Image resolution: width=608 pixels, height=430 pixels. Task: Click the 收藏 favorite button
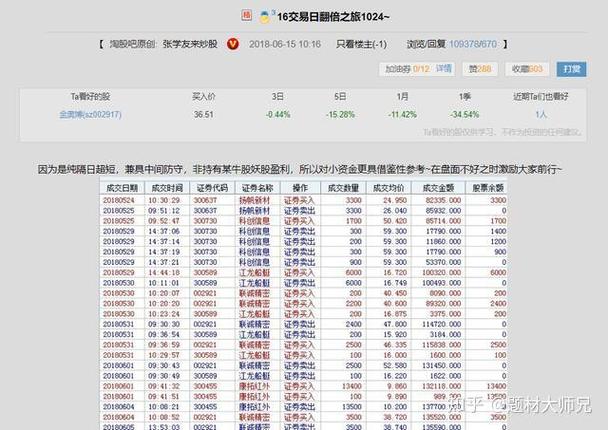[525, 69]
